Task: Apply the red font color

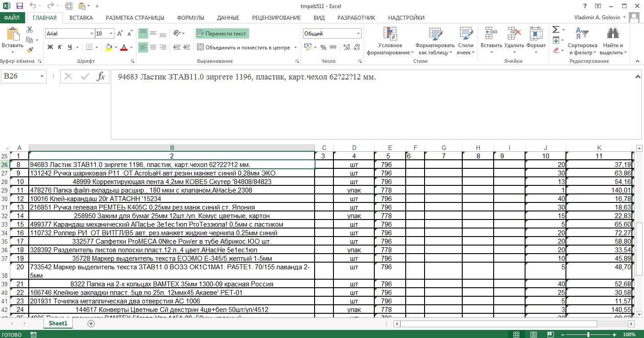Action: (x=124, y=47)
